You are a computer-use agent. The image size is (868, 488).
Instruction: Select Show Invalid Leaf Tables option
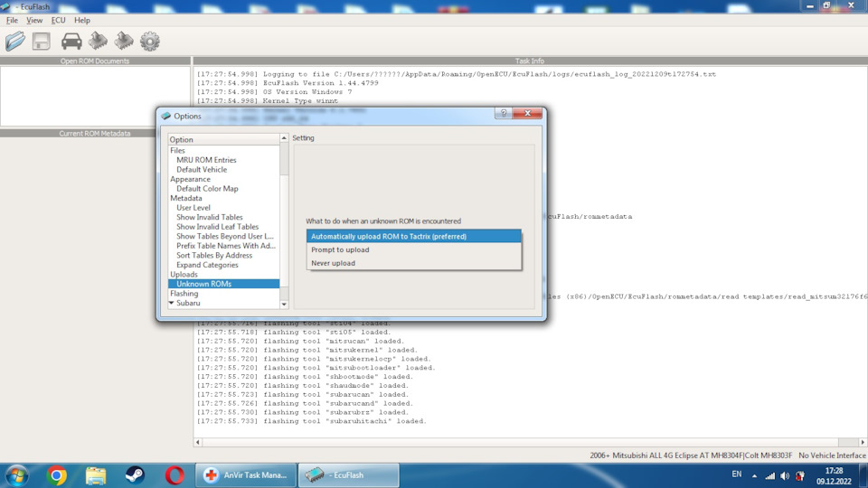218,227
